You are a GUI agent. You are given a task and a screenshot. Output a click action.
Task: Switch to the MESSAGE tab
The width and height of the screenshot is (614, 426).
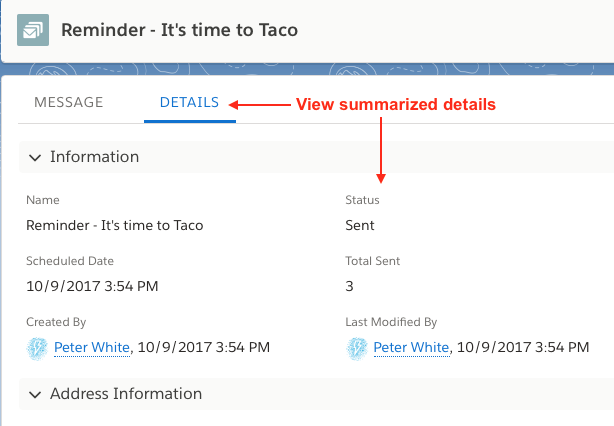point(69,102)
